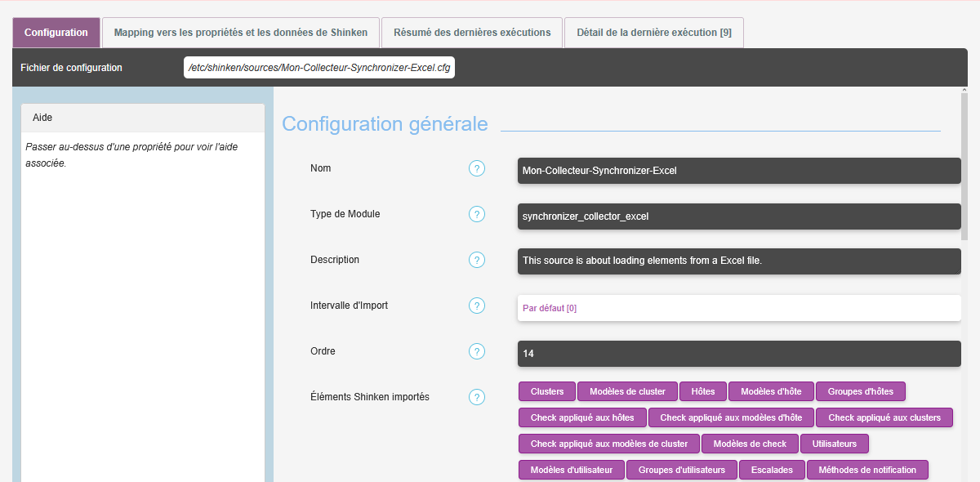Click help icon for Éléments Shinken importés
Image resolution: width=980 pixels, height=482 pixels.
point(477,397)
